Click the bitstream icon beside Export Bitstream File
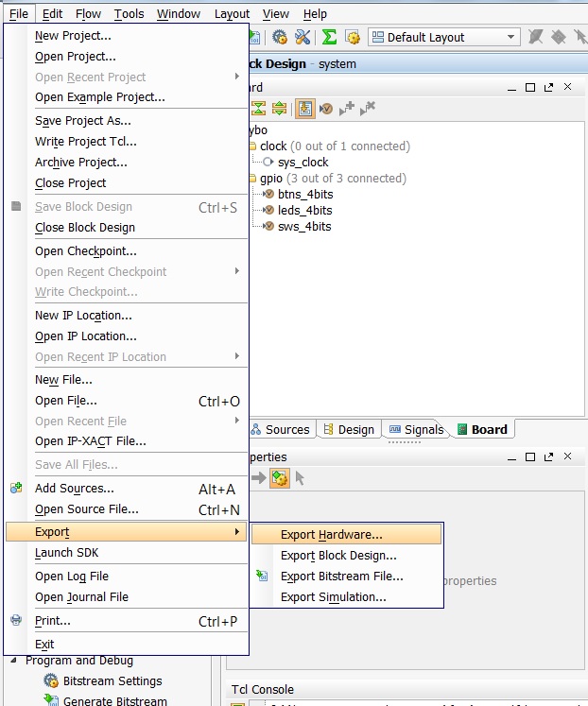The image size is (588, 706). 262,576
